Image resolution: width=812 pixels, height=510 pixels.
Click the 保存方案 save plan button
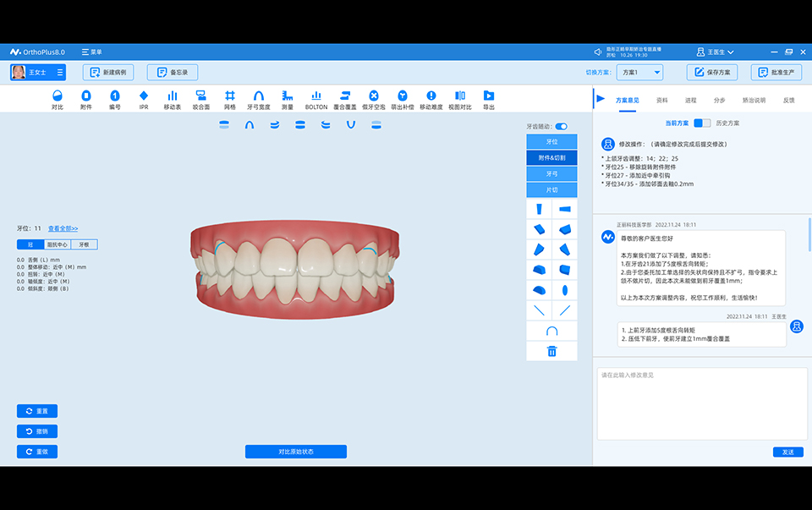coord(713,73)
